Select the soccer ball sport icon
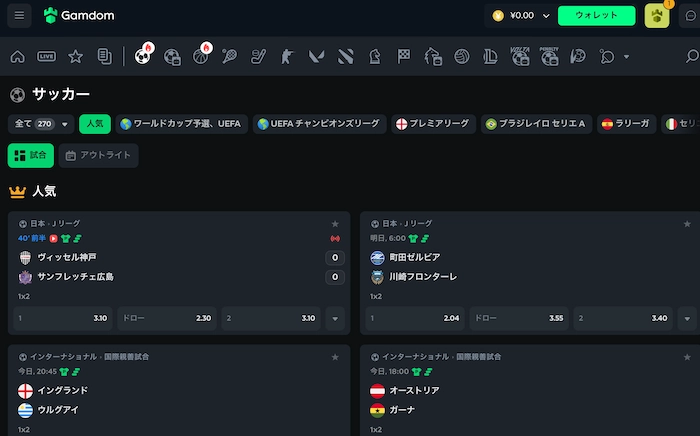 (143, 57)
